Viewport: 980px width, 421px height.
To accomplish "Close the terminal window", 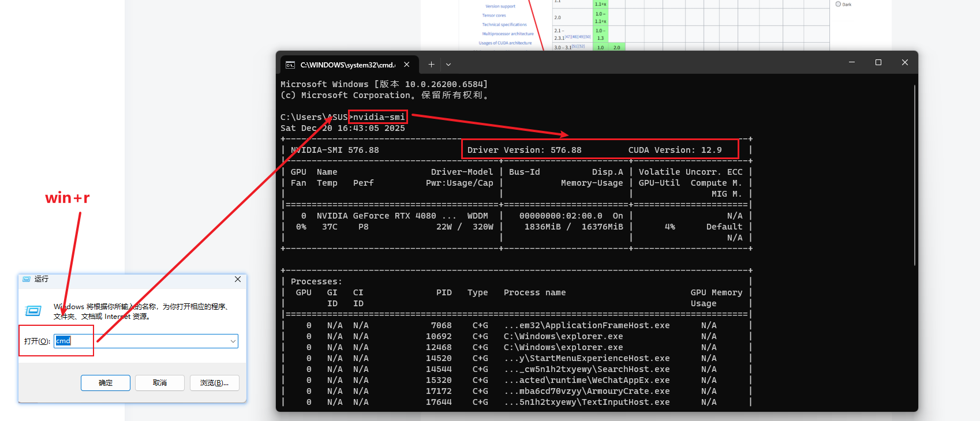I will (905, 62).
